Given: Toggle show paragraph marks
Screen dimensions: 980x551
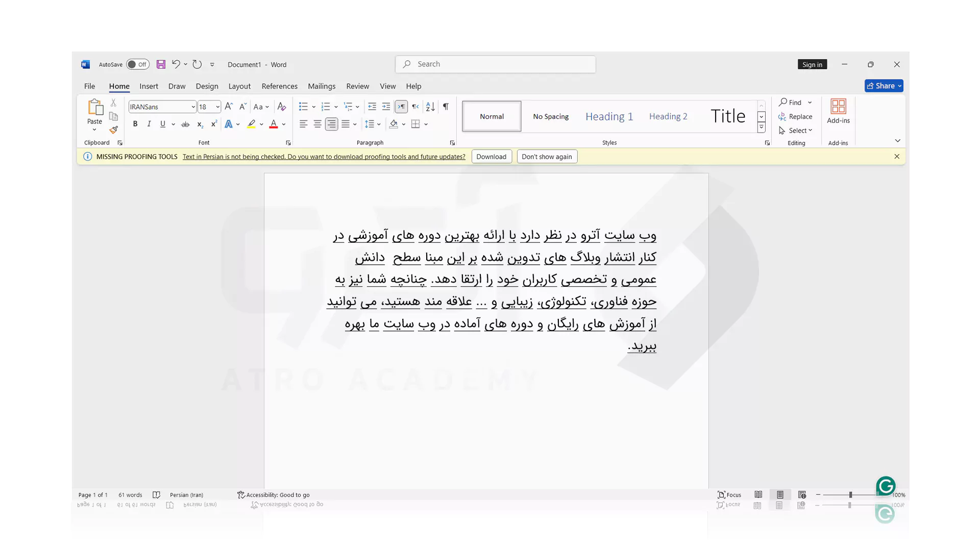Looking at the screenshot, I should point(446,107).
